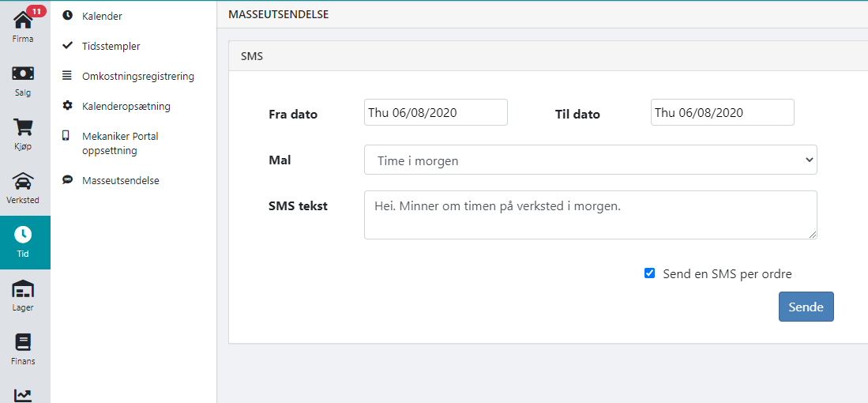This screenshot has height=403, width=868.
Task: Open the chart icon below Finans
Action: pos(23,394)
